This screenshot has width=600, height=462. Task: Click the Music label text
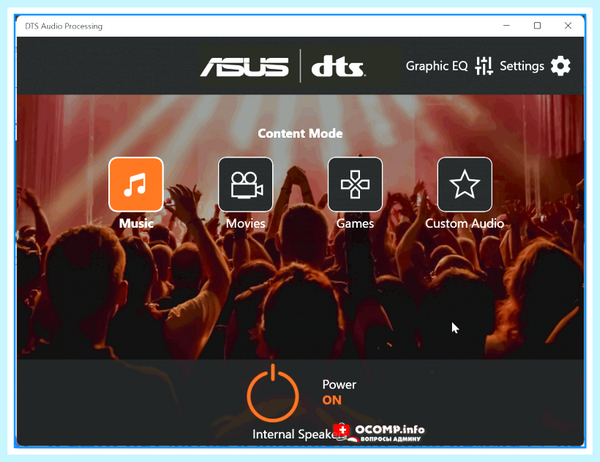click(x=136, y=223)
